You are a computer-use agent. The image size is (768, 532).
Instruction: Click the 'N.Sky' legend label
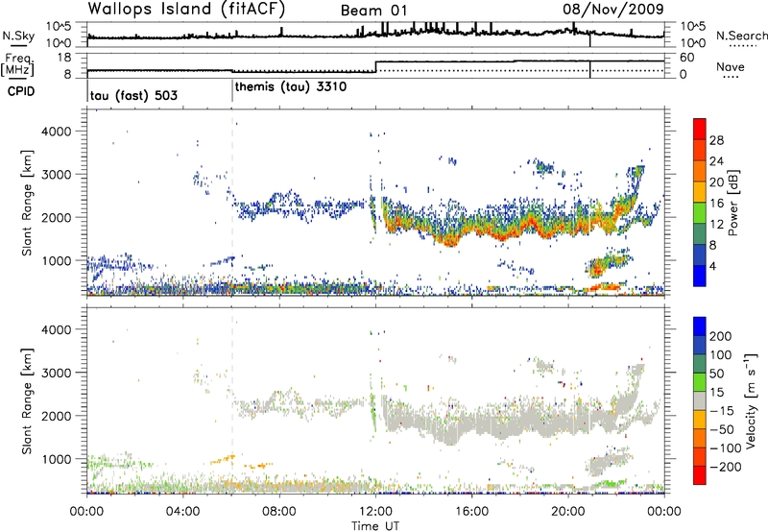[x=18, y=36]
